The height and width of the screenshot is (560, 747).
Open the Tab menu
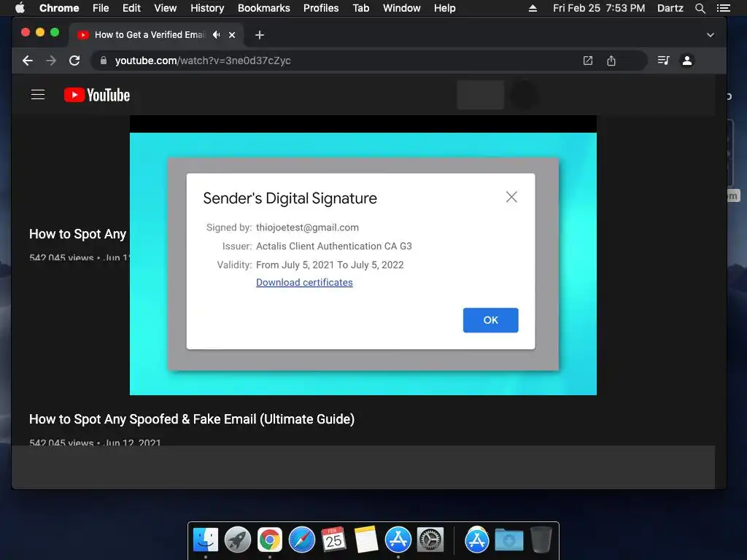361,8
